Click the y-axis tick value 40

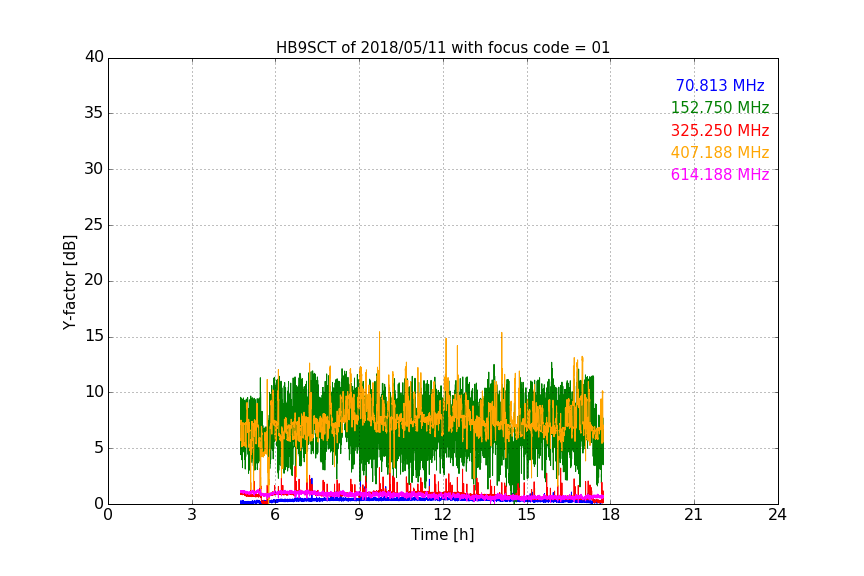(94, 57)
